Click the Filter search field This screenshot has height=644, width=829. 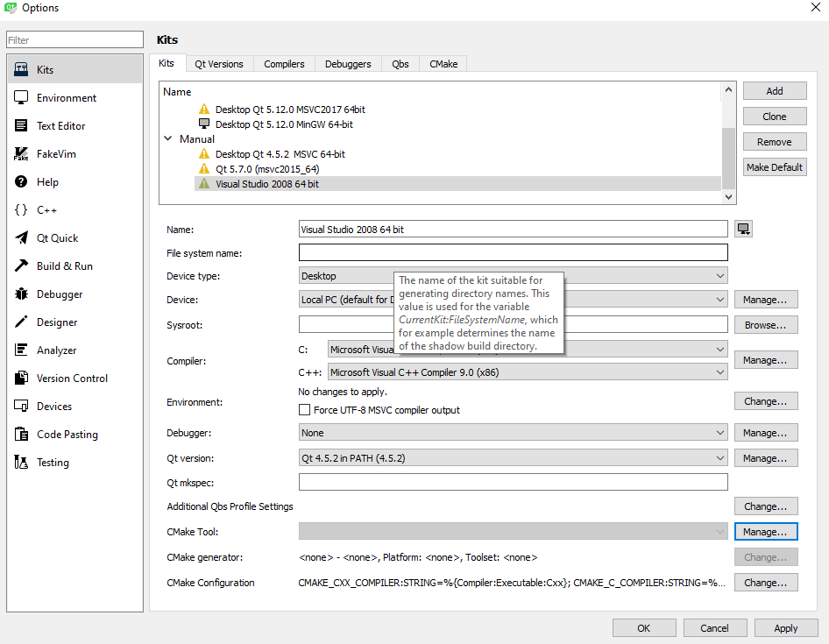pyautogui.click(x=74, y=39)
